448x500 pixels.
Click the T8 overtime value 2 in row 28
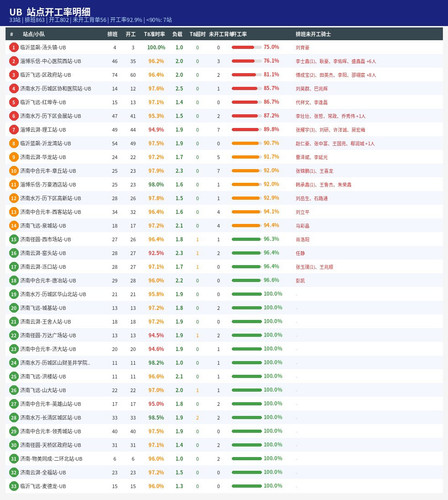197,418
